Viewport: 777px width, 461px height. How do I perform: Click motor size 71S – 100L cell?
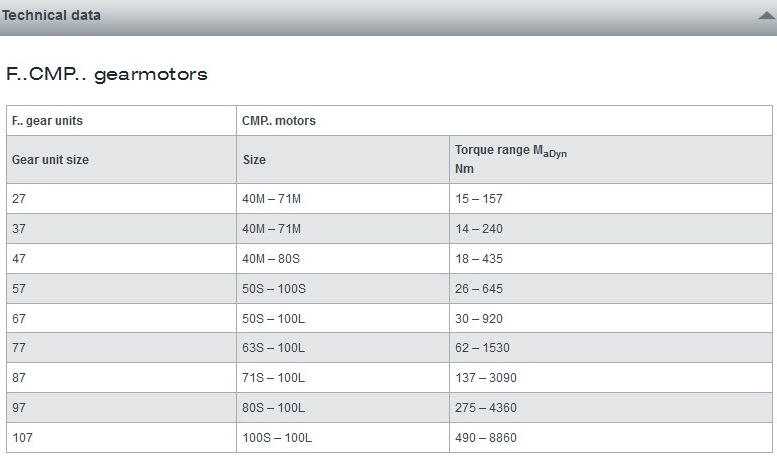pos(343,378)
